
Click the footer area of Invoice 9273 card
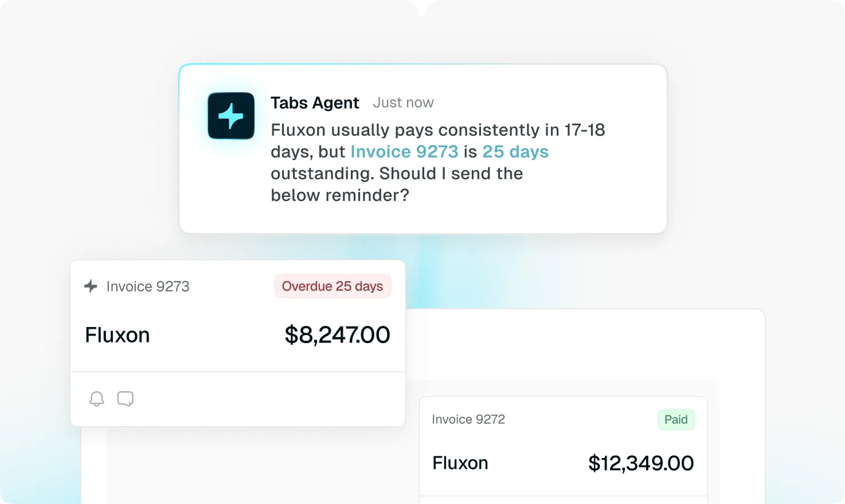[x=238, y=399]
